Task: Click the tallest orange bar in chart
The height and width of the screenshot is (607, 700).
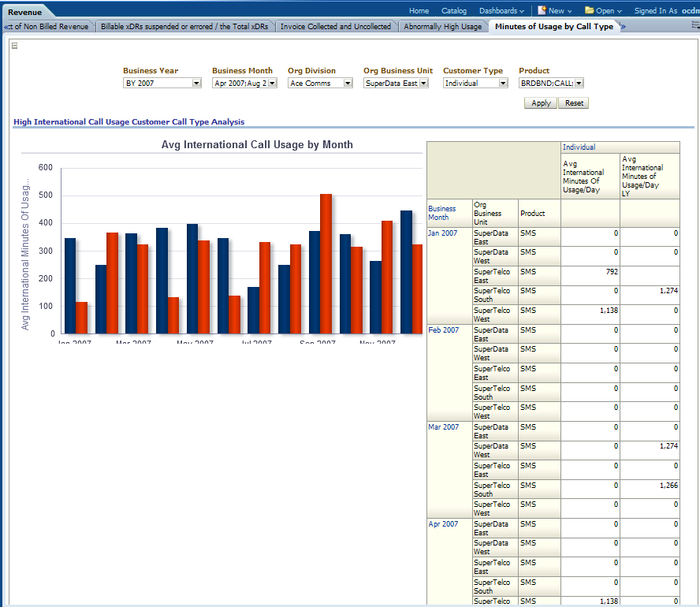Action: point(326,263)
